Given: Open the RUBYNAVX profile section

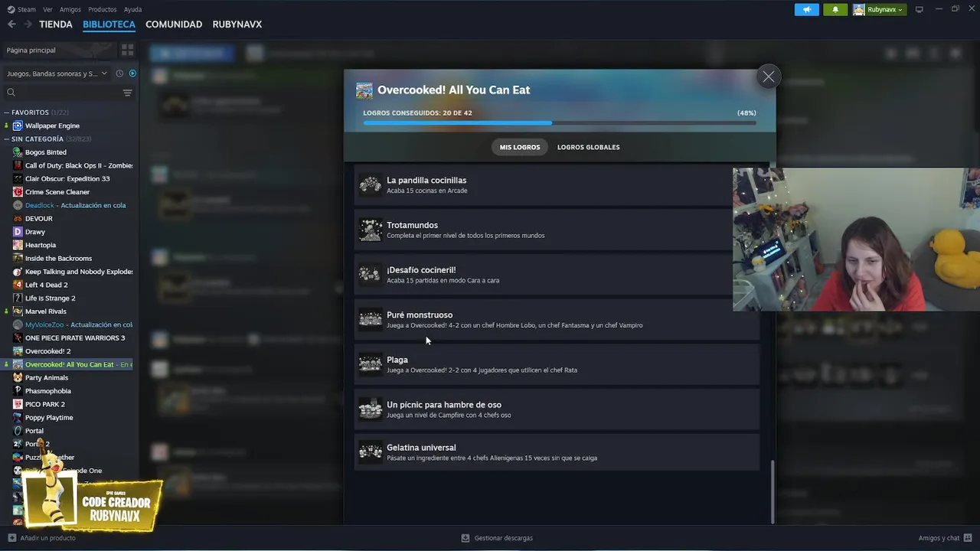Looking at the screenshot, I should [237, 24].
